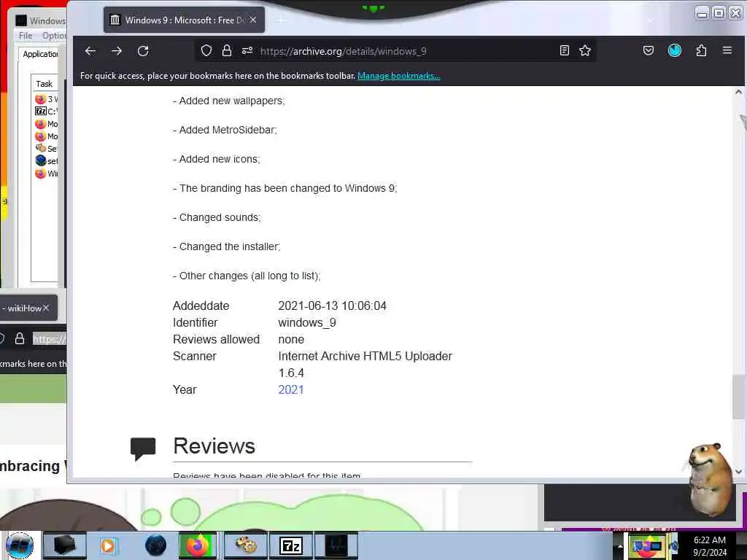The image size is (747, 560).
Task: Open the Manage bookmarks link
Action: (399, 76)
